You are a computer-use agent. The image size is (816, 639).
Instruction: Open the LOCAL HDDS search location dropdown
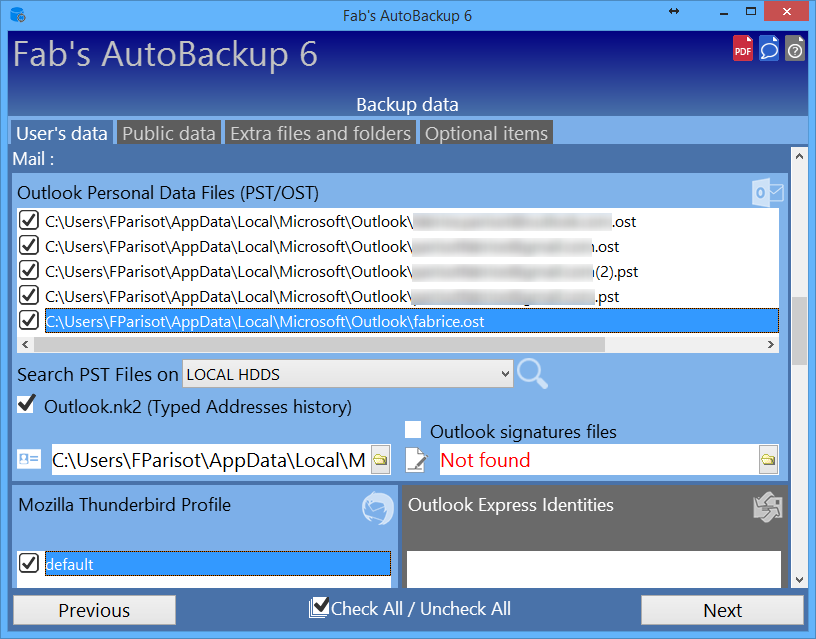click(x=347, y=374)
